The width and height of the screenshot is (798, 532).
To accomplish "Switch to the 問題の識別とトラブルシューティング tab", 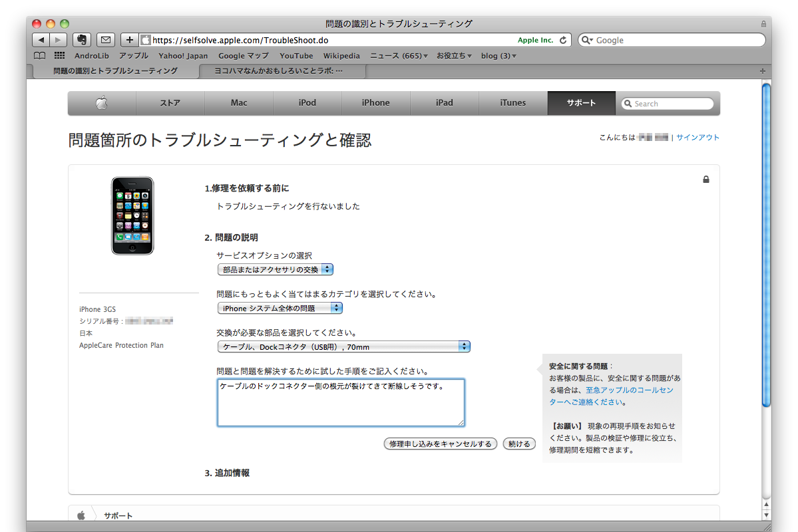I will click(x=116, y=71).
